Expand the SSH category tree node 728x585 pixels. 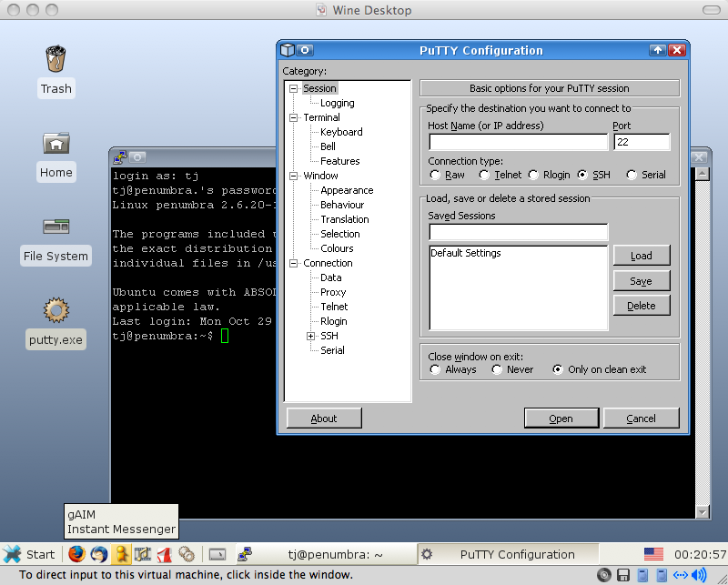tap(311, 336)
